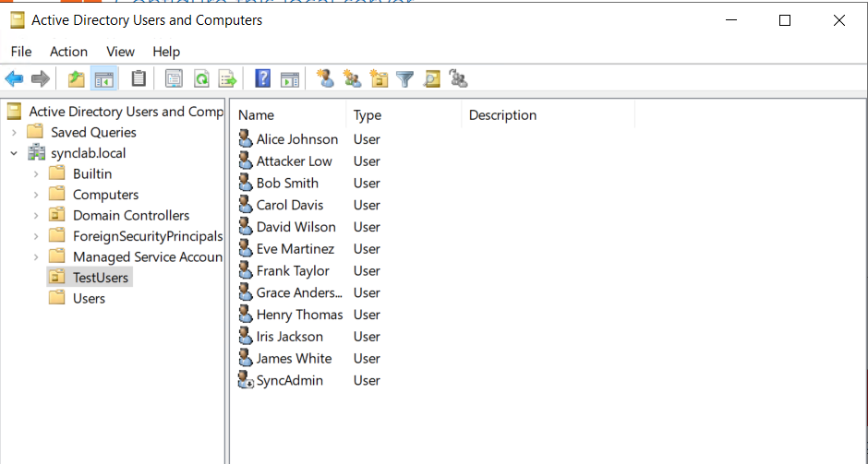This screenshot has height=464, width=868.
Task: Open the Action menu
Action: click(x=68, y=52)
